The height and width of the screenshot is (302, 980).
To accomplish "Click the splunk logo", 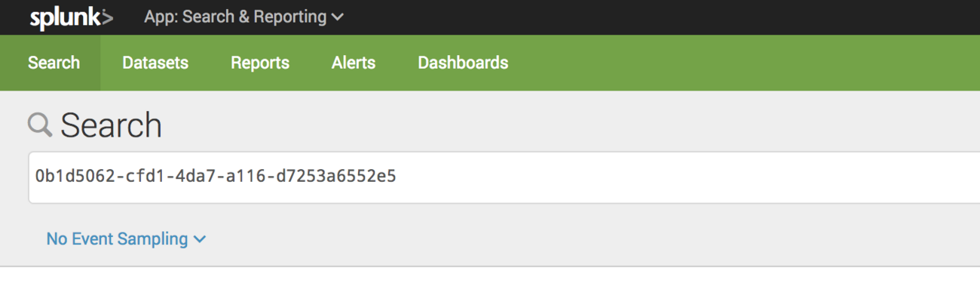I will pos(72,18).
